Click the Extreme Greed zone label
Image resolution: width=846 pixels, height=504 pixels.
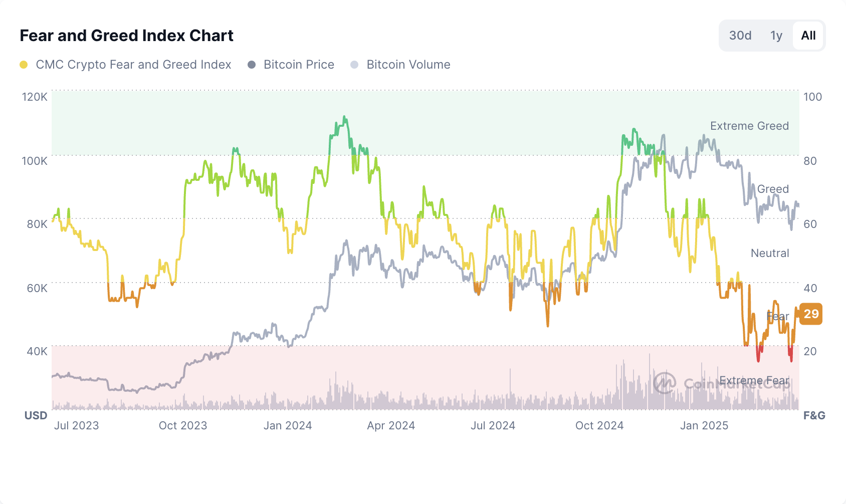click(x=749, y=126)
